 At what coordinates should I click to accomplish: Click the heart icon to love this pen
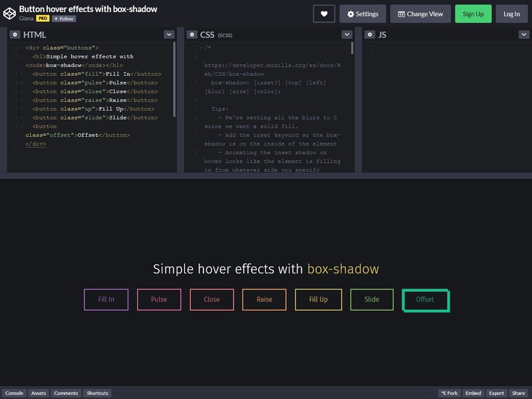pos(324,12)
